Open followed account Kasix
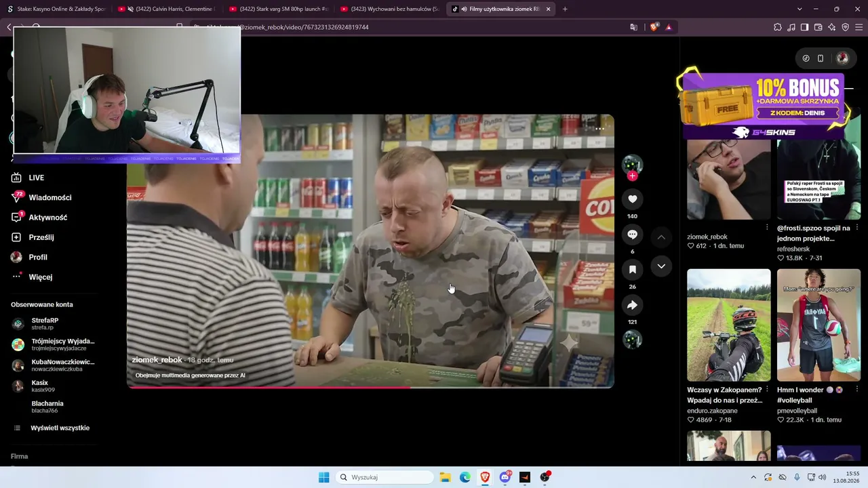The width and height of the screenshot is (868, 488). click(53, 386)
